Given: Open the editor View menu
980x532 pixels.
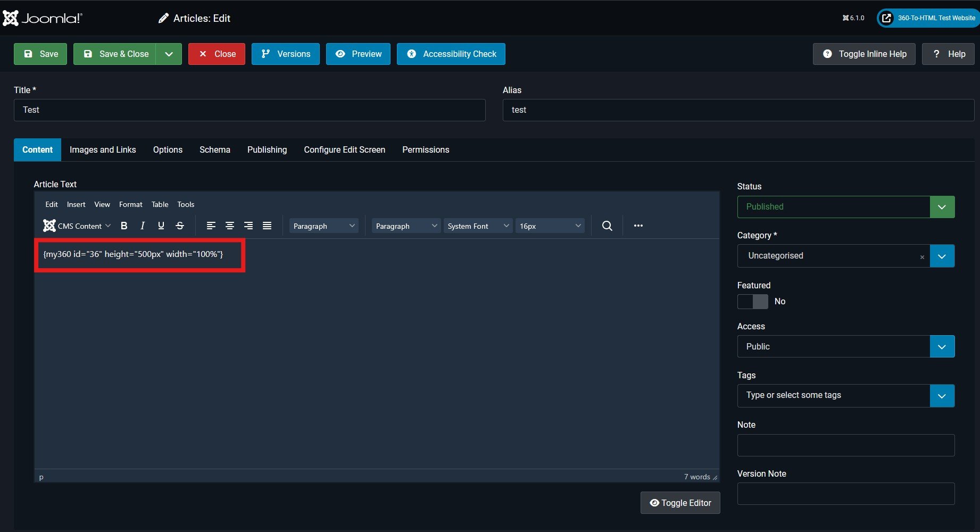Looking at the screenshot, I should click(102, 204).
